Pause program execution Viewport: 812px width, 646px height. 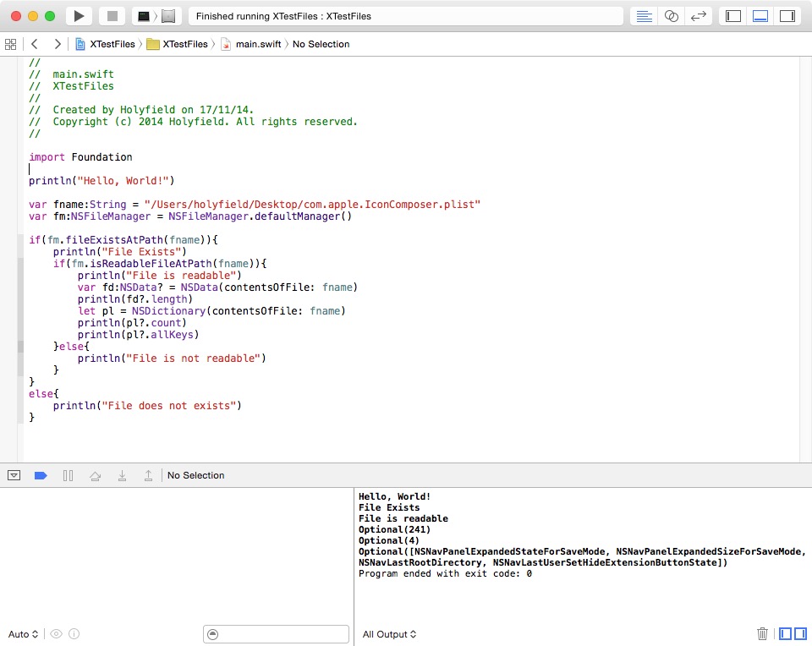(x=68, y=475)
